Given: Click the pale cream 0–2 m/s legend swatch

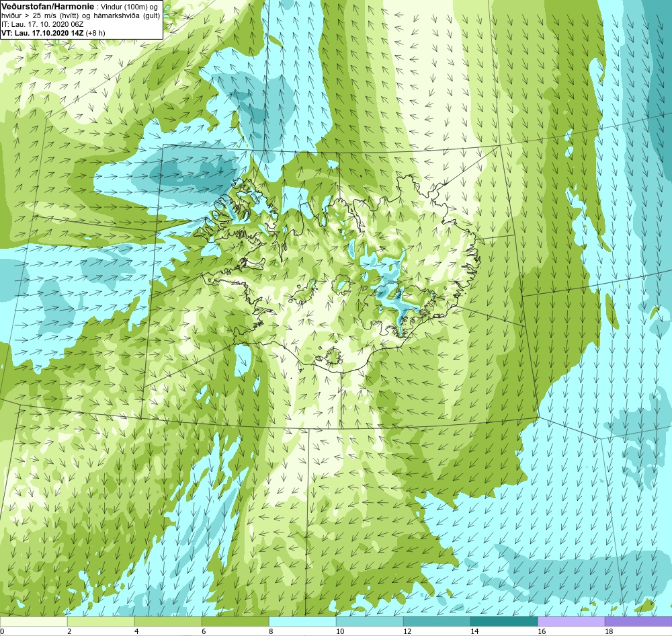Looking at the screenshot, I should tap(34, 622).
